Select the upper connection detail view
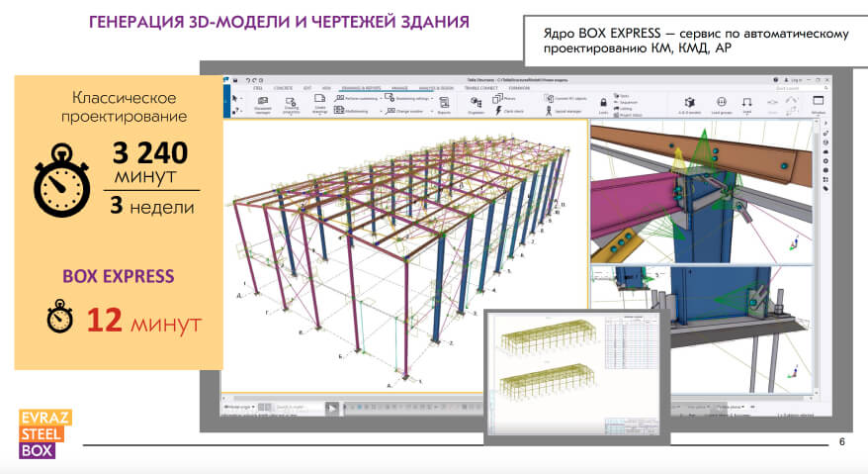The width and height of the screenshot is (868, 474). (701, 191)
